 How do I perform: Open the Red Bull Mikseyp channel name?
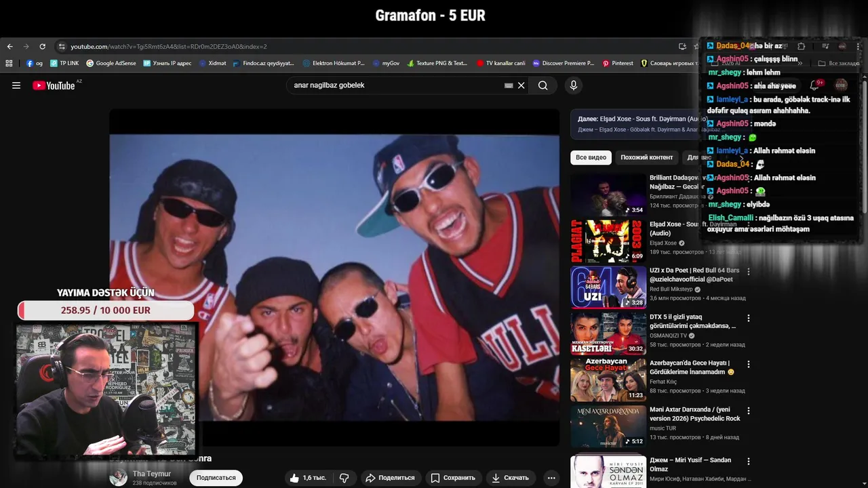671,289
